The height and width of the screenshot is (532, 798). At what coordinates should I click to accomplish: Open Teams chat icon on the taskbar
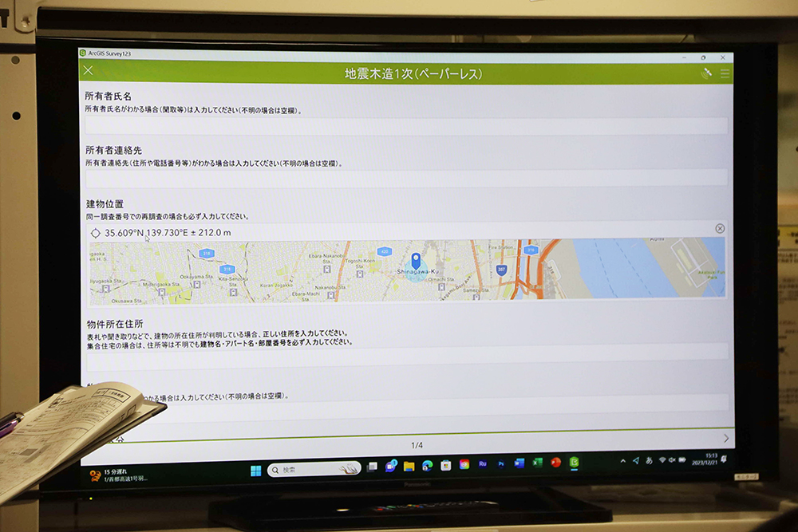point(391,466)
